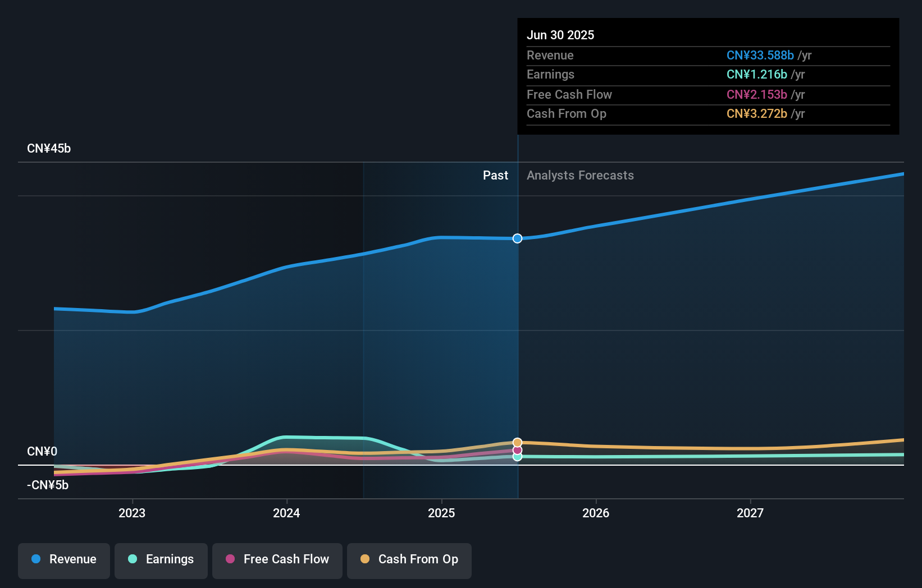Select the orange Cash From Op data marker

(517, 443)
